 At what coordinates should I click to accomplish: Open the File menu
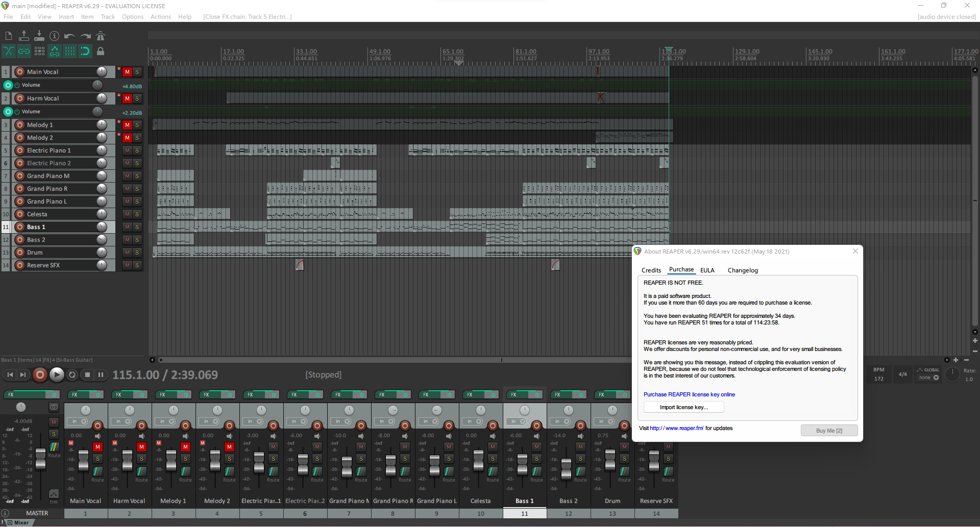tap(8, 17)
